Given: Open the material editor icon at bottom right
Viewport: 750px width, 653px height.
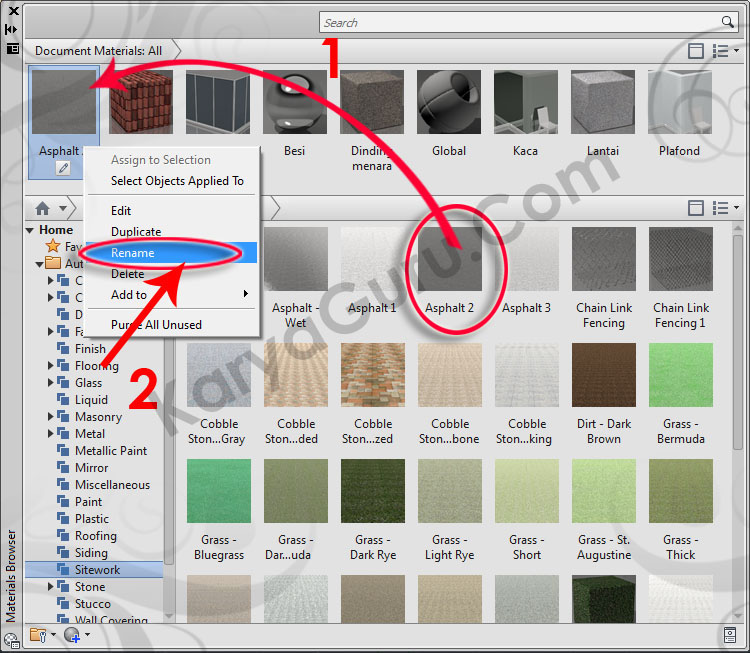Looking at the screenshot, I should [x=730, y=634].
